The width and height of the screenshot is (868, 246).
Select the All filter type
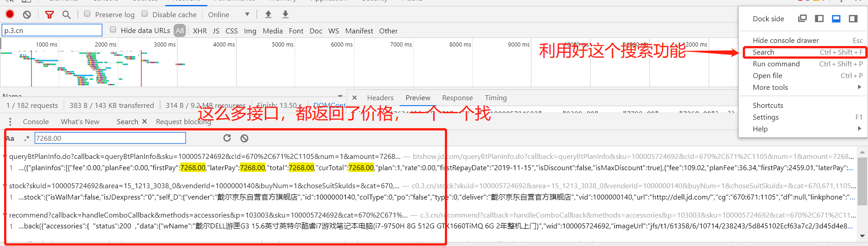click(180, 31)
